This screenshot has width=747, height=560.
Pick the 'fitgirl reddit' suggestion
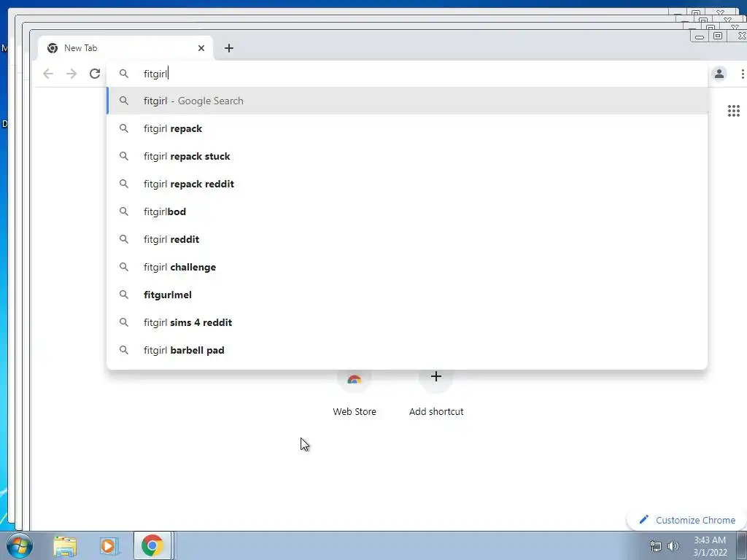[x=407, y=239]
